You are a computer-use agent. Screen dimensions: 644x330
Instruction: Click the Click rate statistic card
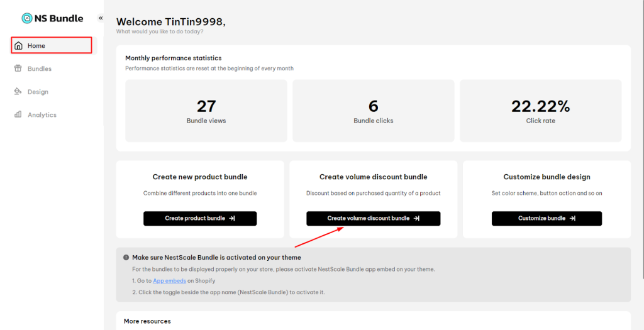(540, 111)
